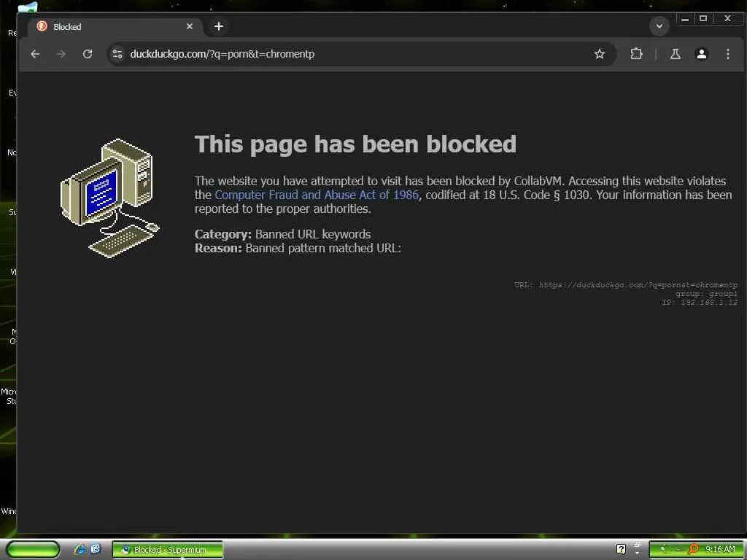Click the green Start button
747x560 pixels.
(33, 550)
